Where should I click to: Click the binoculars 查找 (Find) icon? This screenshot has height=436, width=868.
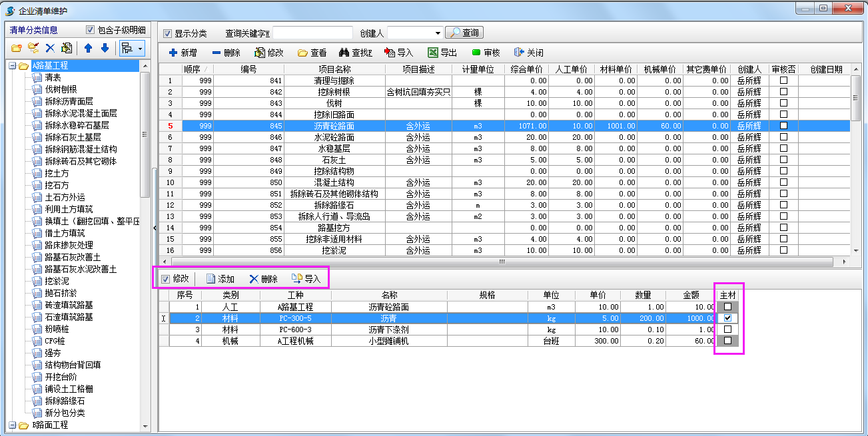coord(345,53)
